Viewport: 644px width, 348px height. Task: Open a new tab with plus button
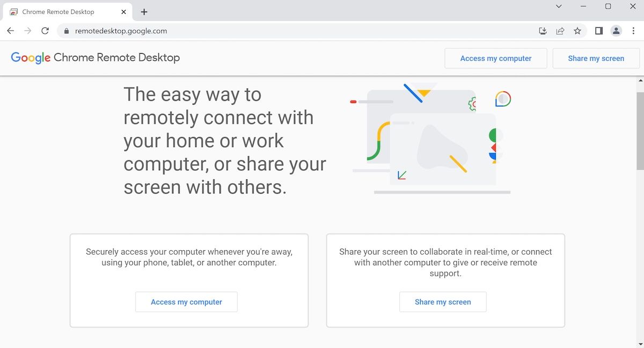144,12
